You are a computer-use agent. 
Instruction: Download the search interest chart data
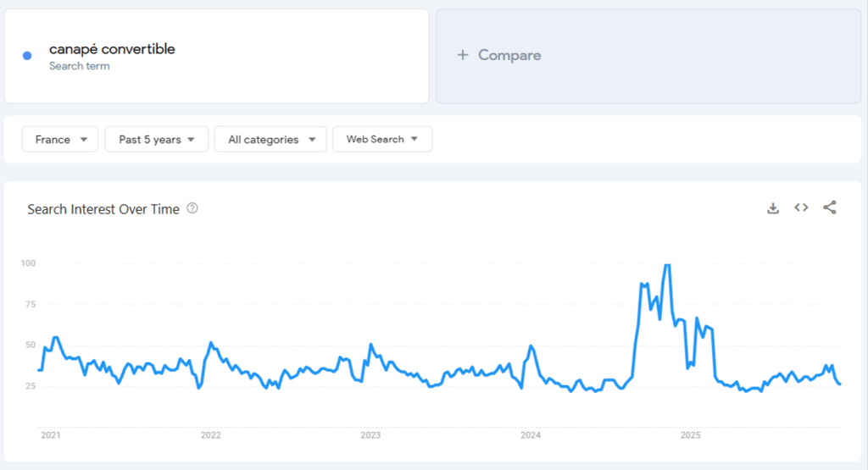click(773, 208)
